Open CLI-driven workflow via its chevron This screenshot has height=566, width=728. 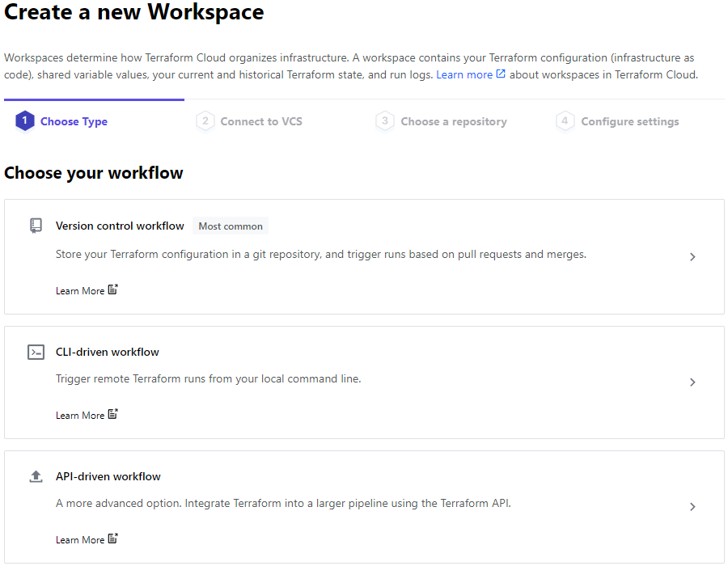(692, 382)
